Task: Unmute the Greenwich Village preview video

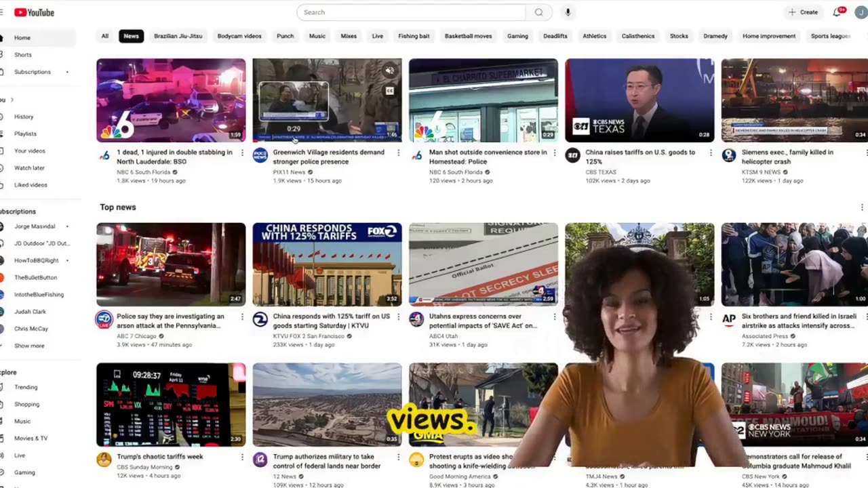Action: click(x=390, y=70)
